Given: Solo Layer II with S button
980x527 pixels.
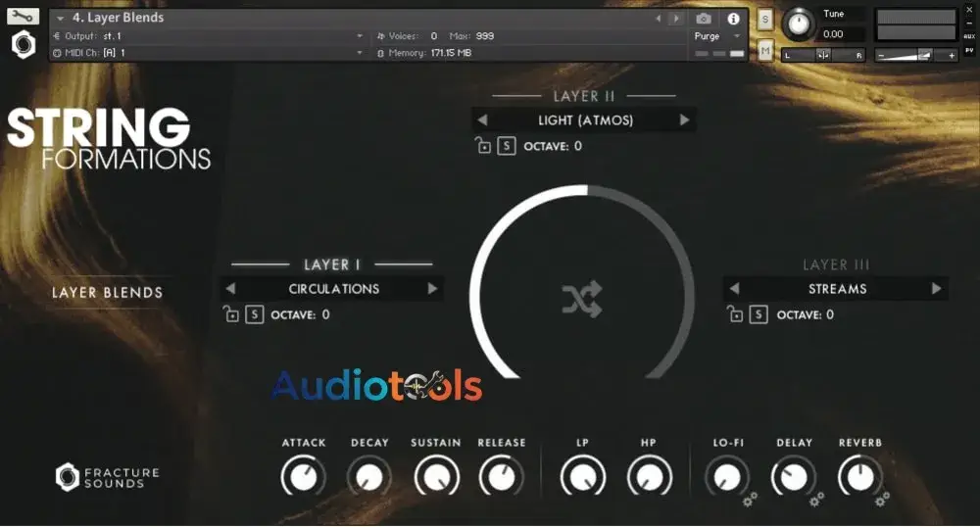Looking at the screenshot, I should pyautogui.click(x=507, y=146).
